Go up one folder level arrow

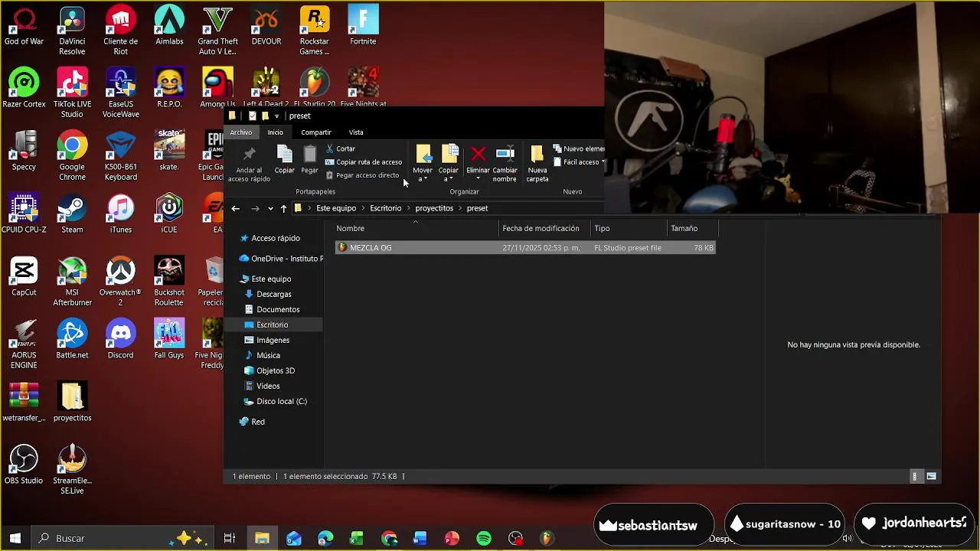(x=283, y=208)
